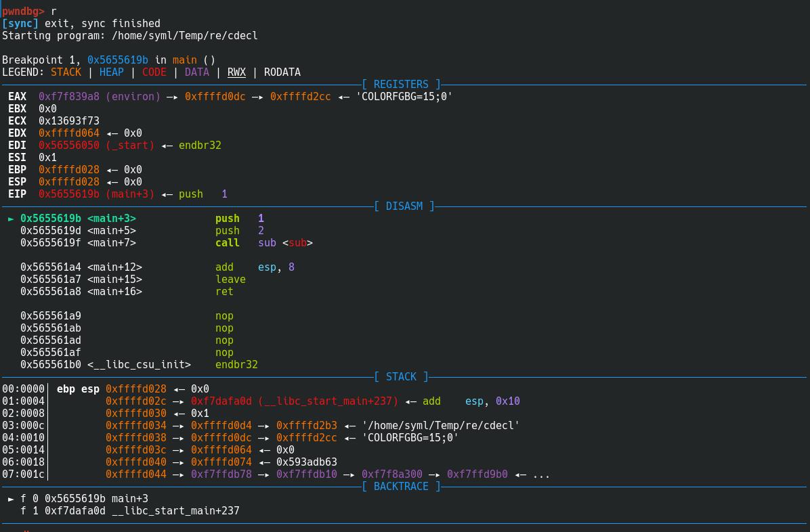Click the '/home/syml/Temp/re/cdecl' string in the stack
Viewport: 810px width, 532px height.
441,426
